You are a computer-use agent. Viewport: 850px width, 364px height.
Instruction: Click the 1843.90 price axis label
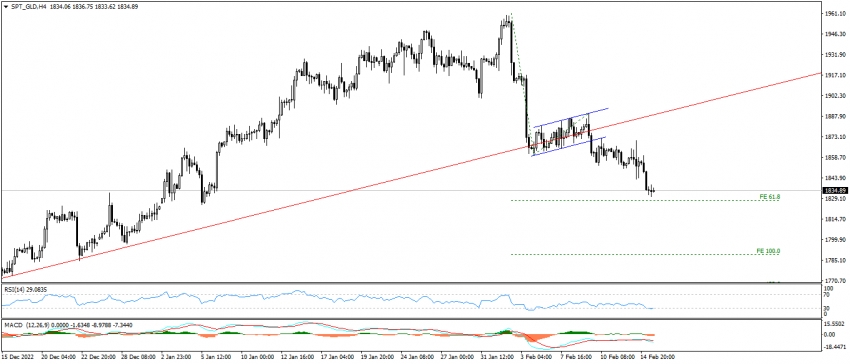tap(835, 178)
